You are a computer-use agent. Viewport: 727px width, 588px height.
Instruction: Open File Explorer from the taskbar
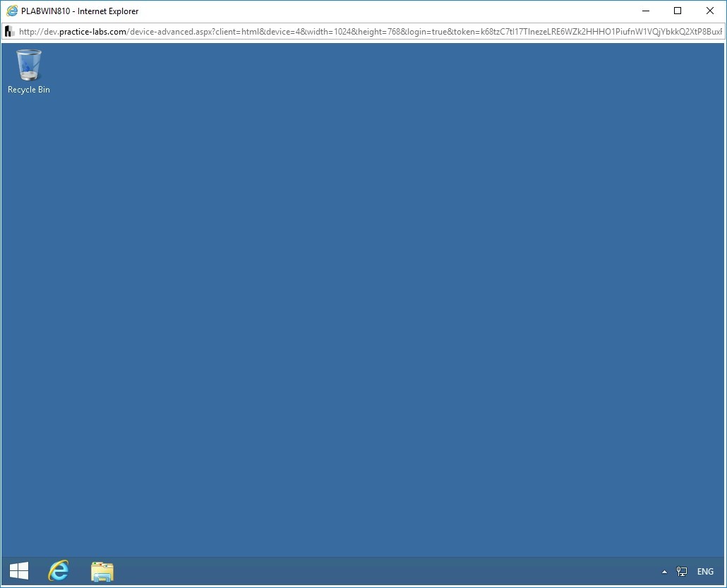[102, 571]
